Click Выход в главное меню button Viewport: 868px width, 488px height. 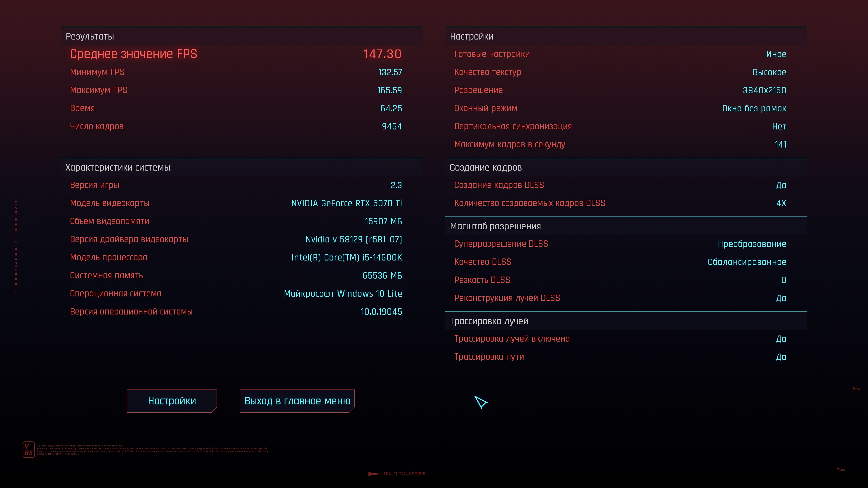coord(297,401)
